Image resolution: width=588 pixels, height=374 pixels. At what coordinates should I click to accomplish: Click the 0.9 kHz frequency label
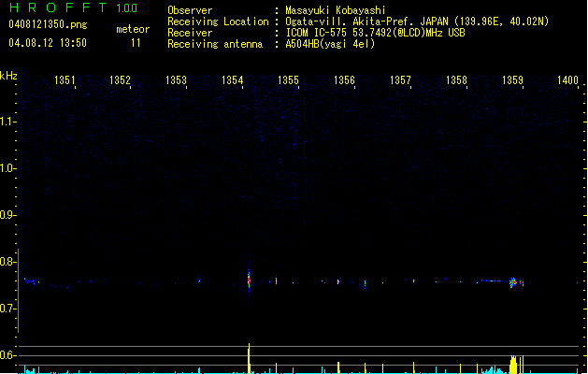point(7,215)
